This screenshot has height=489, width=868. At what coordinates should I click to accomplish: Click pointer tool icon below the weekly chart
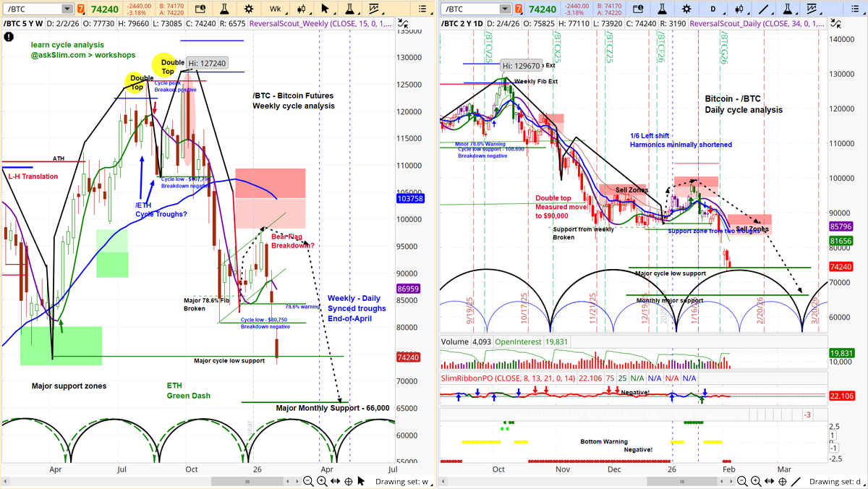(x=361, y=481)
